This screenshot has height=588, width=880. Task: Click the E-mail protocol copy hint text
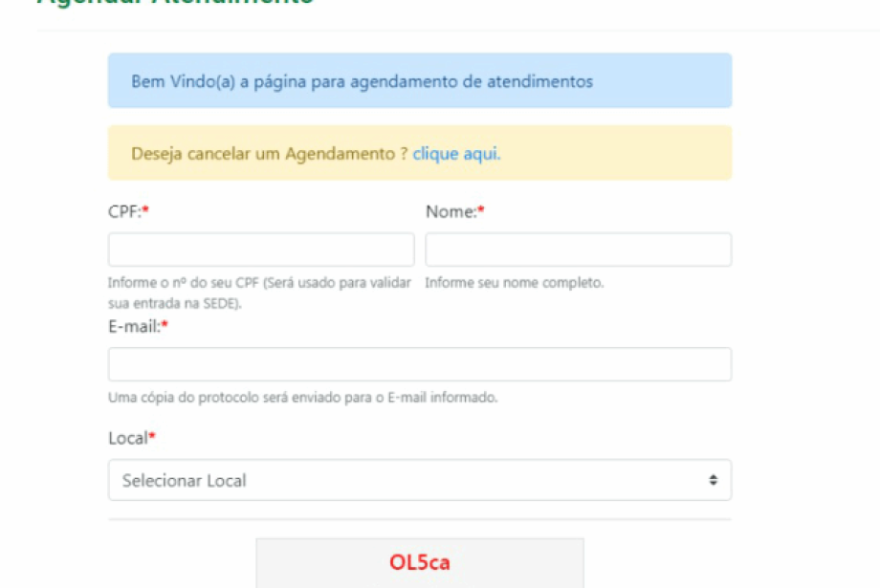pos(302,397)
